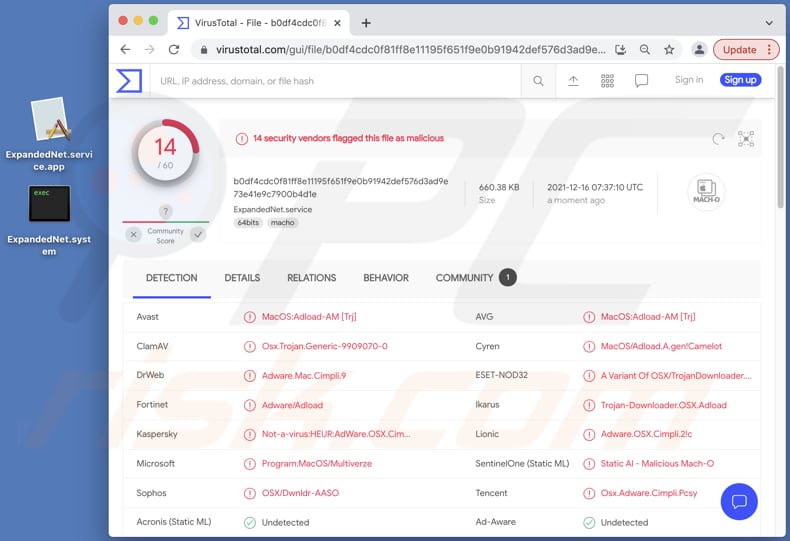Click the macho tag
Viewport: 790px width, 541px height.
[x=282, y=223]
